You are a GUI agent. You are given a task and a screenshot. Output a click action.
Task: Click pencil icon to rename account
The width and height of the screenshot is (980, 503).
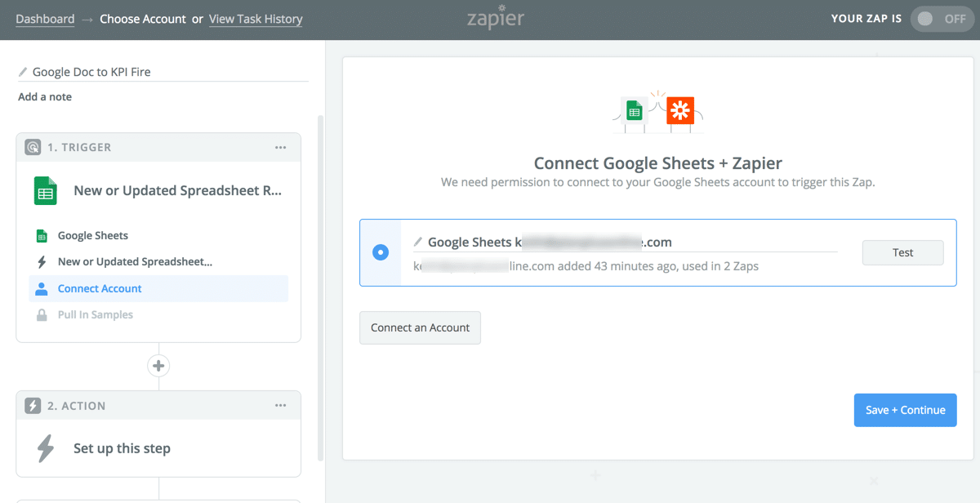point(418,242)
